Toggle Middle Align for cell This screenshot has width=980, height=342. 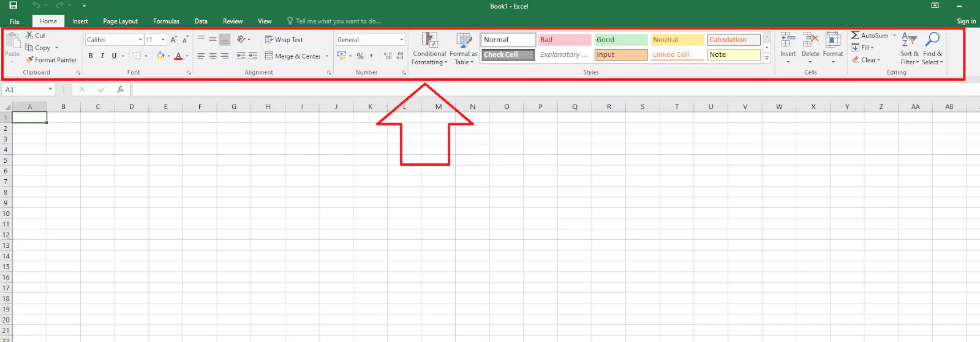point(213,39)
